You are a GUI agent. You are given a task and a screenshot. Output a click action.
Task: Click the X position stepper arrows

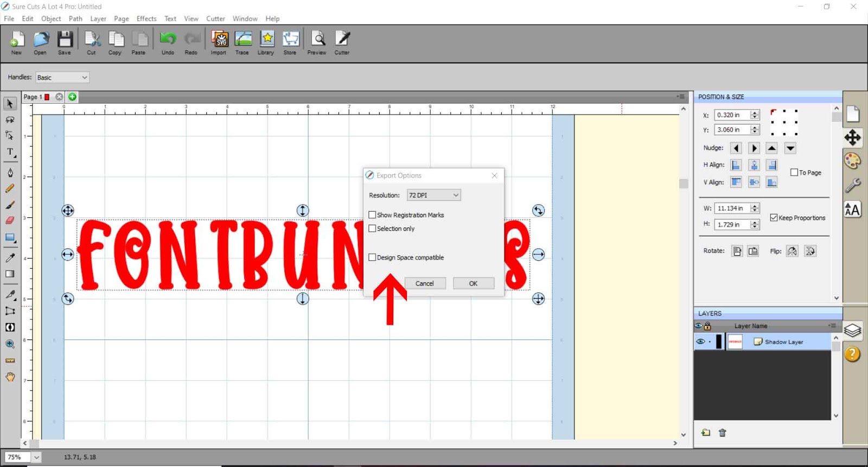755,115
